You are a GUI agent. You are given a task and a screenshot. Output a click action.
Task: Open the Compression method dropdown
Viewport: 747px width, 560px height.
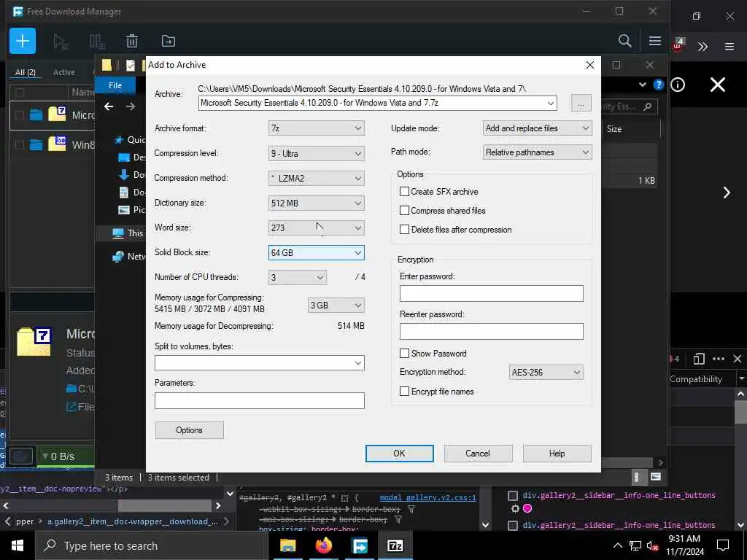317,178
